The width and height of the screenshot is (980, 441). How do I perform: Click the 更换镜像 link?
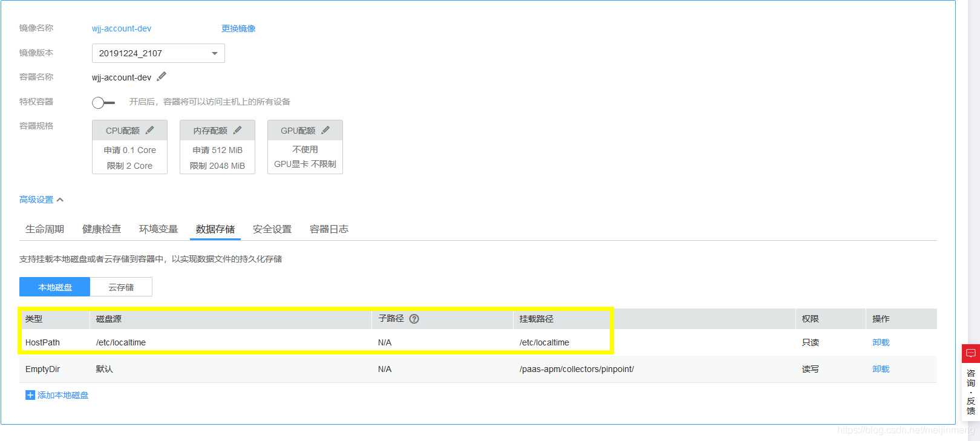click(238, 28)
